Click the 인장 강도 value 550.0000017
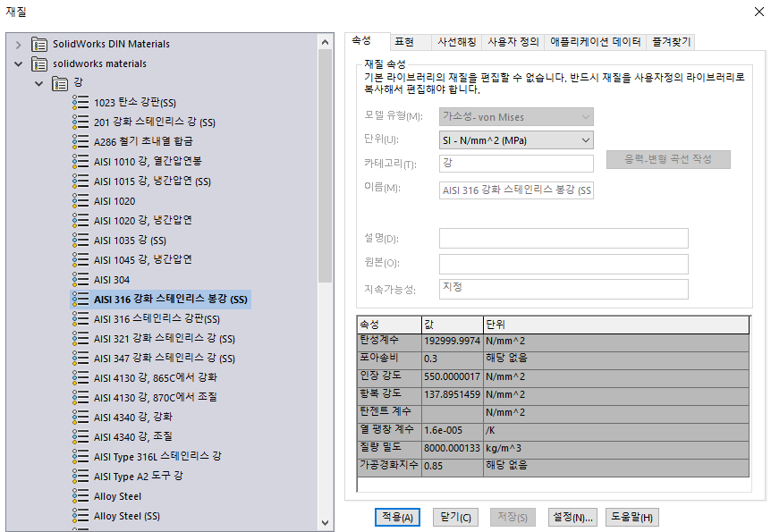The image size is (771, 532). click(x=452, y=376)
